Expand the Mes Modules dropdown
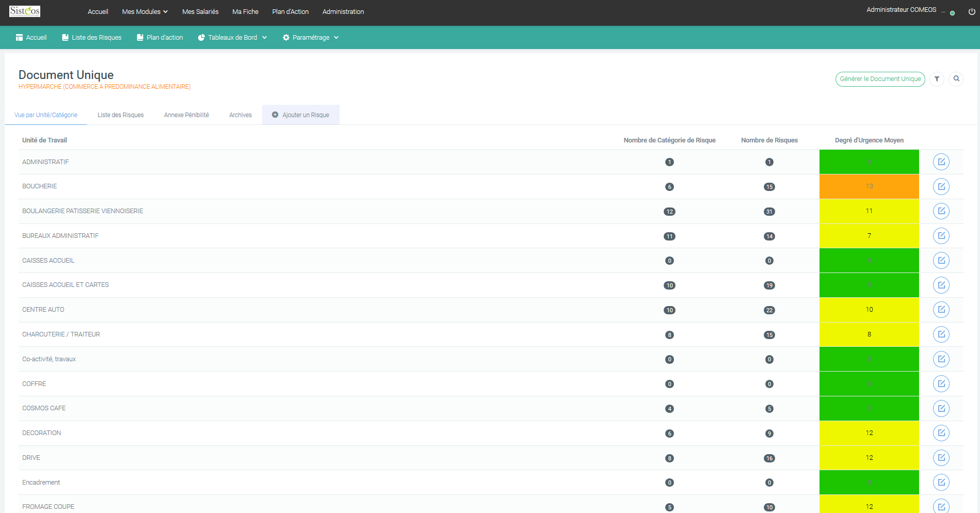980x513 pixels. 145,12
